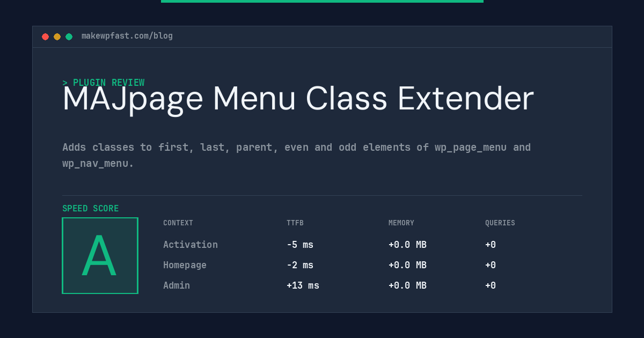The width and height of the screenshot is (644, 338).
Task: Click the CONTEXT column header
Action: pos(178,223)
